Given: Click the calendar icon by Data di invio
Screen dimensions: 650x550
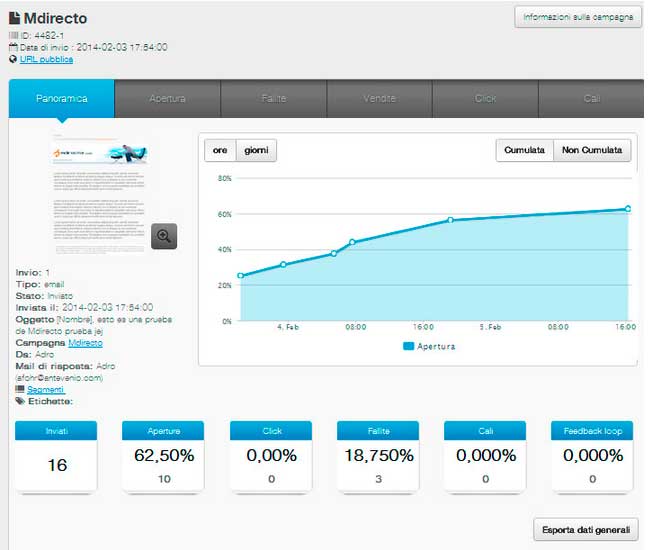Looking at the screenshot, I should tap(13, 47).
